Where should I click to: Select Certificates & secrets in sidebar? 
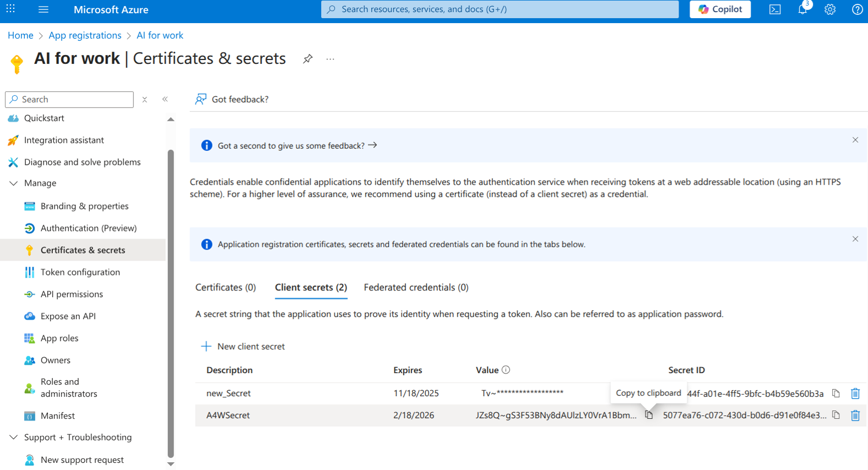[x=83, y=250]
